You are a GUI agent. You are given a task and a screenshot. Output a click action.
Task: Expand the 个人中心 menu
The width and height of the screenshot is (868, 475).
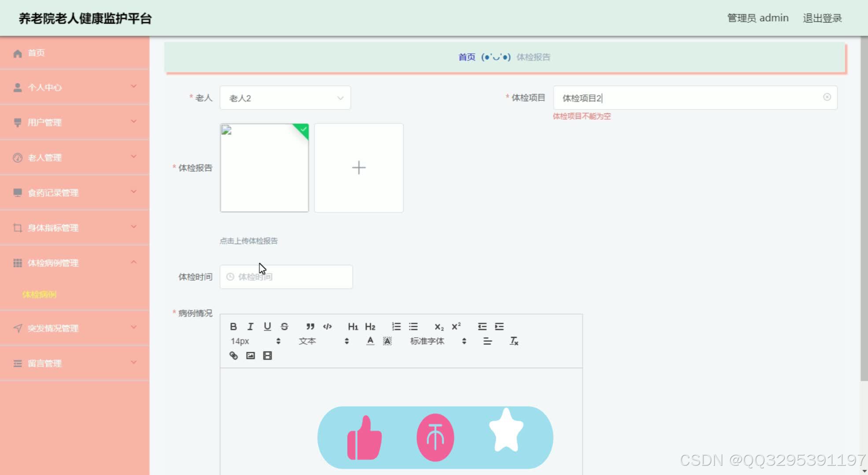(x=74, y=87)
